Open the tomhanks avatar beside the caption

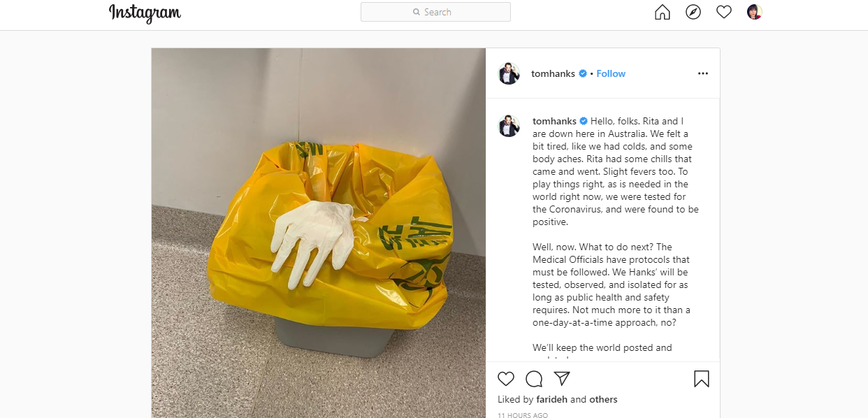click(x=509, y=127)
